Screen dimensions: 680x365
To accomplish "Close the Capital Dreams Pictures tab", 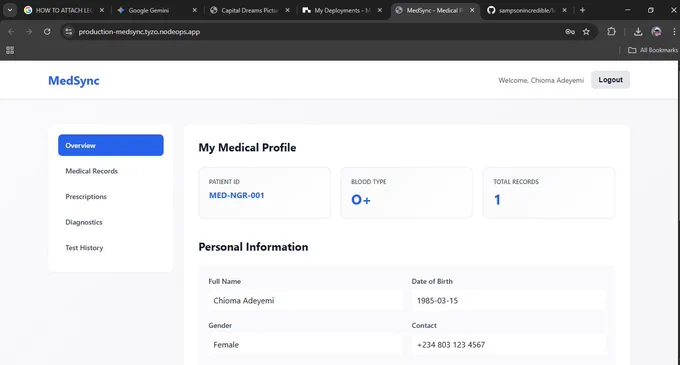I will [x=287, y=10].
